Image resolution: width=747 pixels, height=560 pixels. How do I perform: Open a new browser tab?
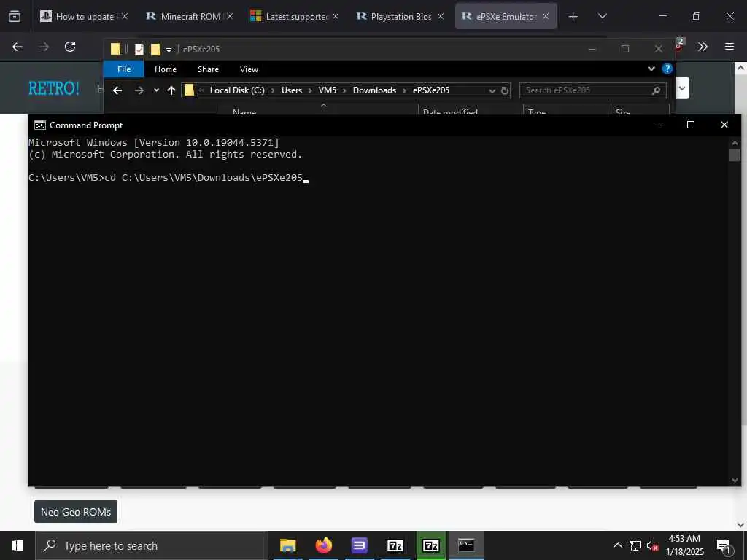(573, 17)
